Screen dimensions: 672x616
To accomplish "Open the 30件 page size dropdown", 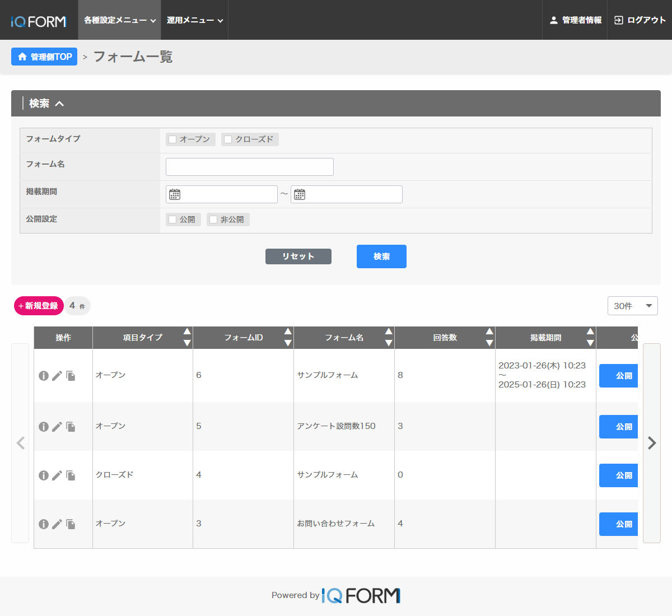I will pos(632,306).
